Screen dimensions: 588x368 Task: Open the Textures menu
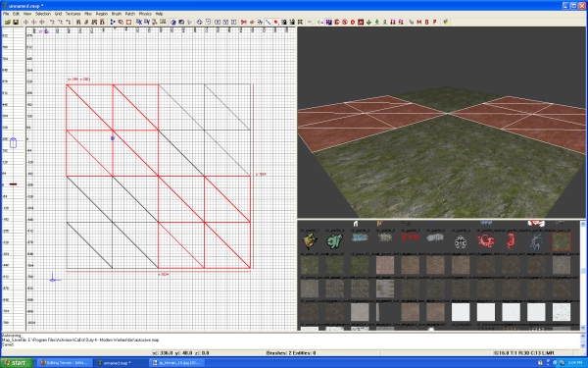click(73, 14)
